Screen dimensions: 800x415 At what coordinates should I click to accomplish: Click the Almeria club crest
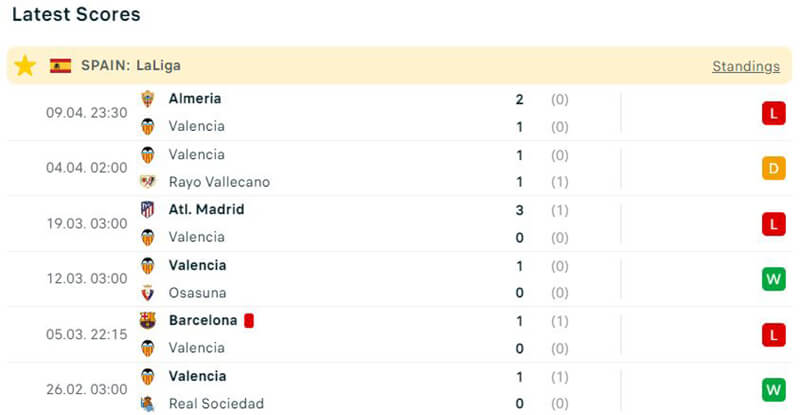(x=148, y=99)
